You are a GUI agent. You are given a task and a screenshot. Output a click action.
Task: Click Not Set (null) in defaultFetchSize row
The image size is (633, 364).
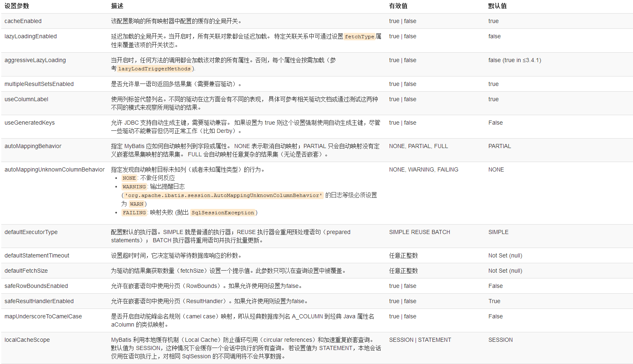[x=505, y=271]
